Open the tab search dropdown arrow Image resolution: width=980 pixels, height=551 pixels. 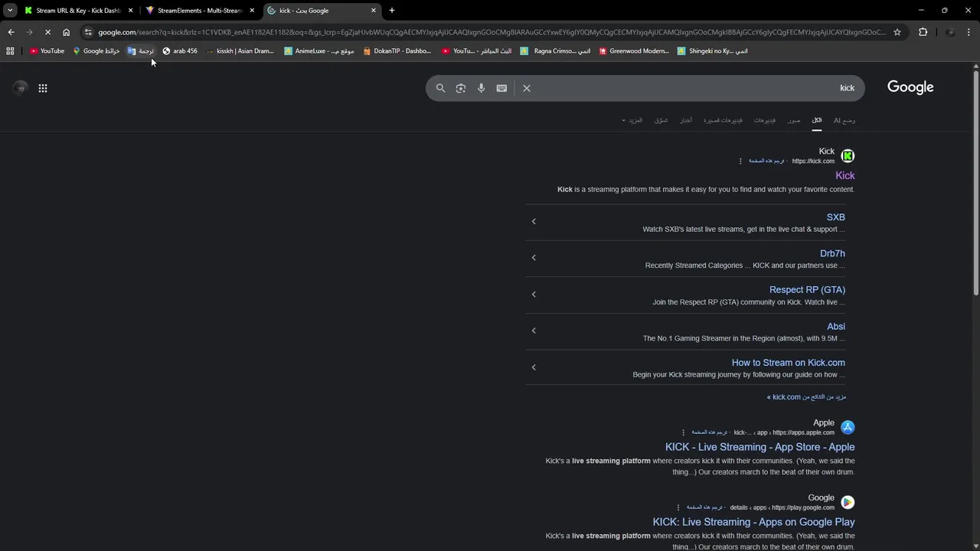click(10, 11)
